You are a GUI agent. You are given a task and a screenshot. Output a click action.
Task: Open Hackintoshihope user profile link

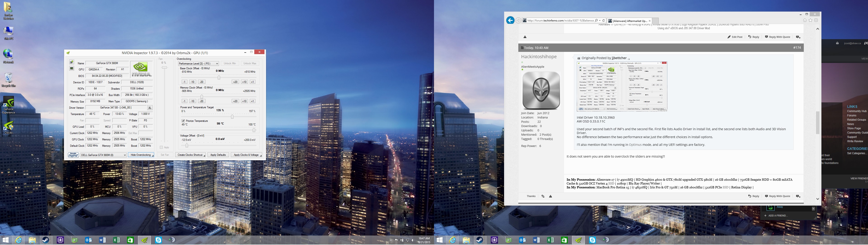pyautogui.click(x=539, y=57)
